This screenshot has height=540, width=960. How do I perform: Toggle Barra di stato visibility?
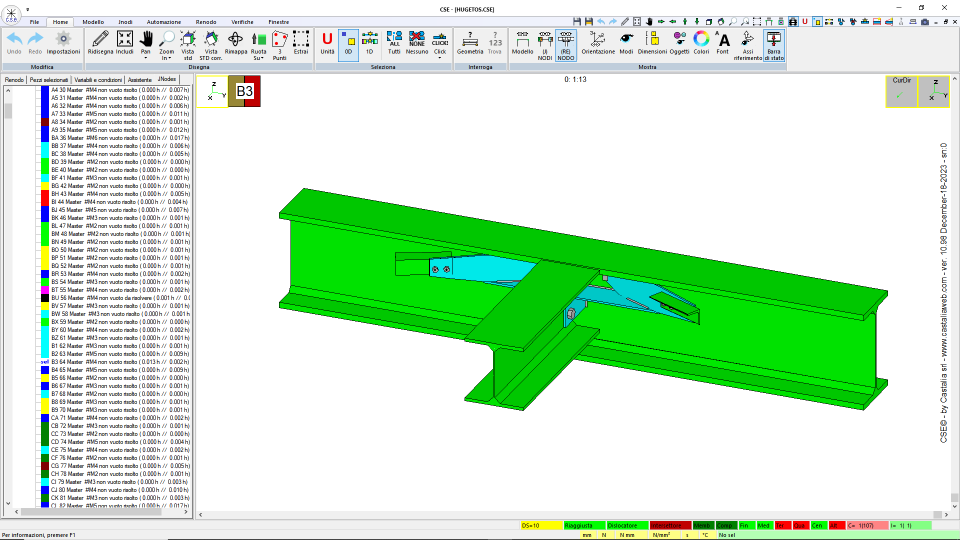[x=774, y=44]
